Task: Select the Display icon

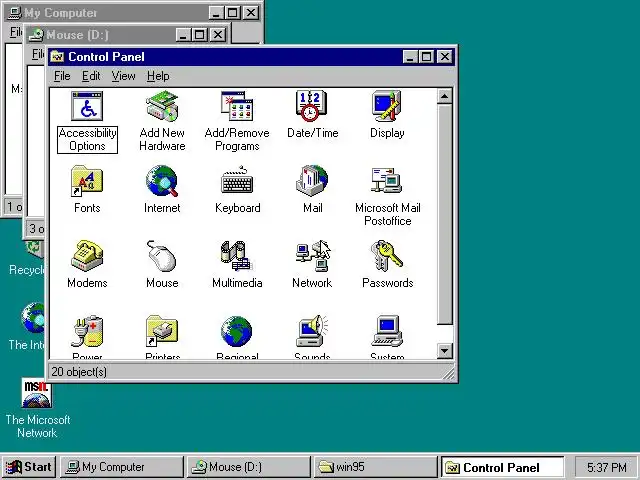Action: (387, 106)
